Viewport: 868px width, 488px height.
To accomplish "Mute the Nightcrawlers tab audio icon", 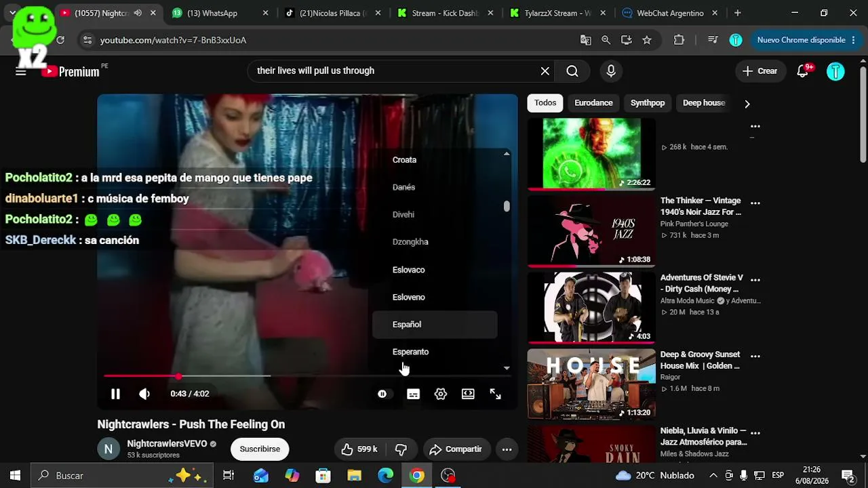I will pos(138,13).
